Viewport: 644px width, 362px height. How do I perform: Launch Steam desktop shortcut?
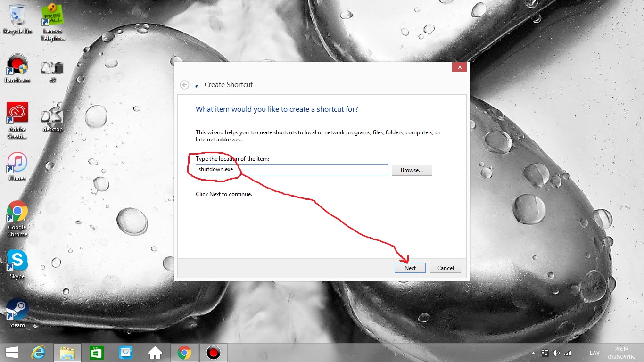coord(17,313)
